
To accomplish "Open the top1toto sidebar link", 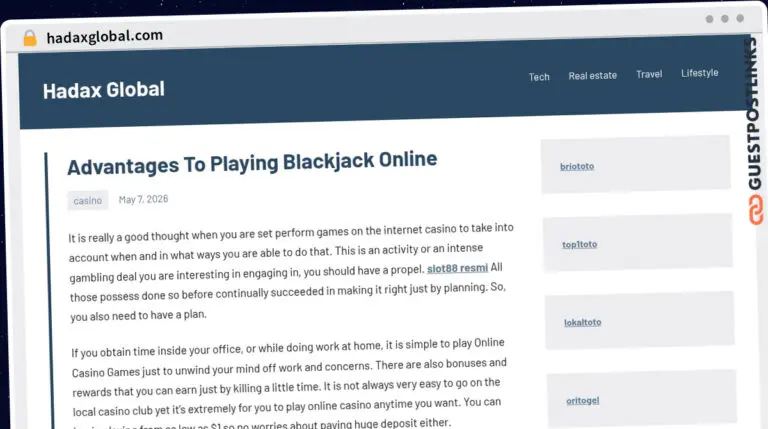I will coord(579,244).
